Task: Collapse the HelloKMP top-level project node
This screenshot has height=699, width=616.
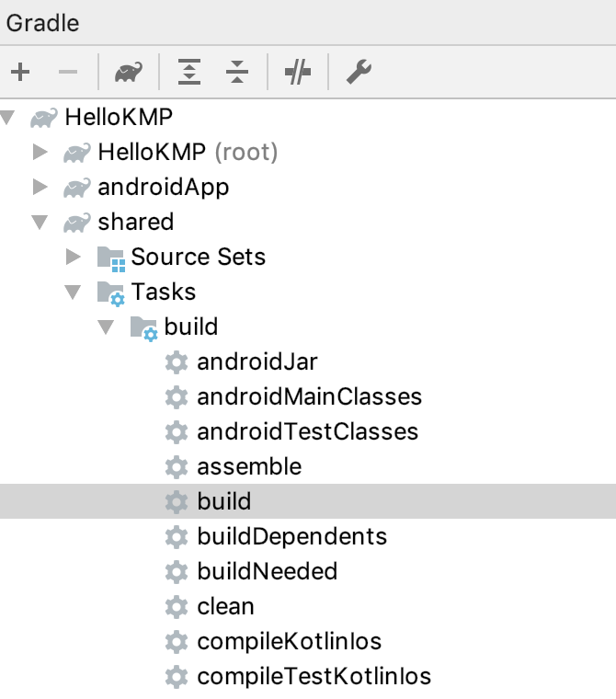Action: coord(9,118)
